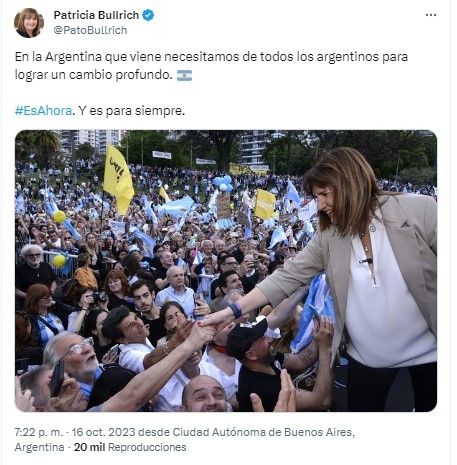Viewport: 457px width, 465px height.
Task: Click the 16 oct. 2023 date
Action: click(103, 432)
